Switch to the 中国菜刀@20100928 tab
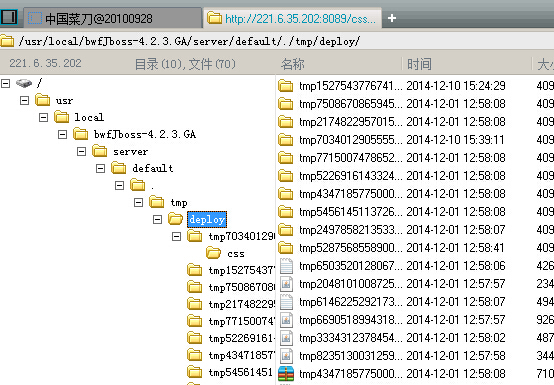 click(112, 18)
